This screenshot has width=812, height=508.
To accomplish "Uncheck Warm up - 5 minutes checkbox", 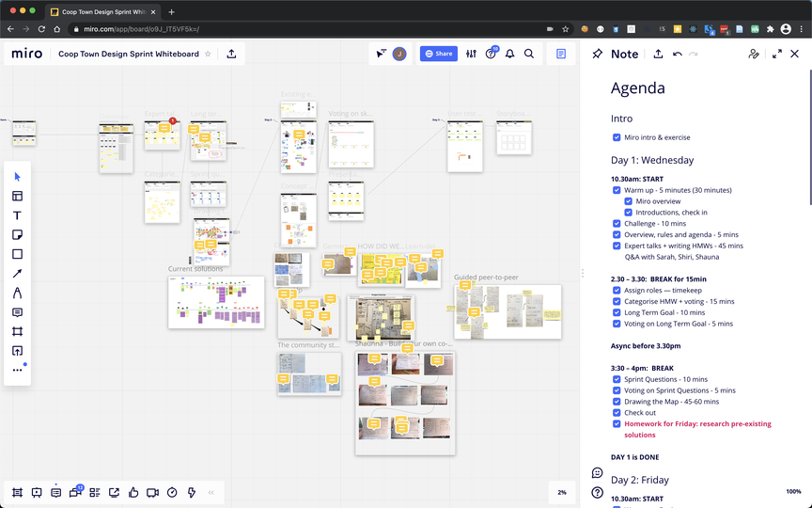I will pos(617,190).
